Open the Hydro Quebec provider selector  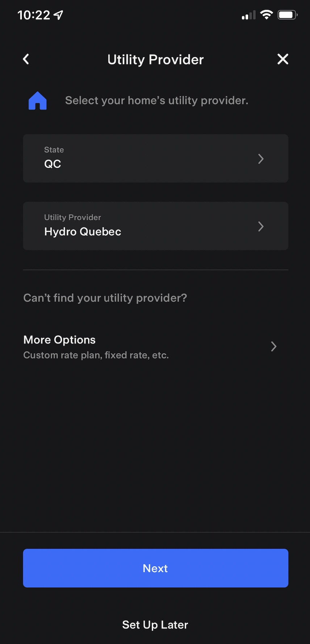(155, 226)
